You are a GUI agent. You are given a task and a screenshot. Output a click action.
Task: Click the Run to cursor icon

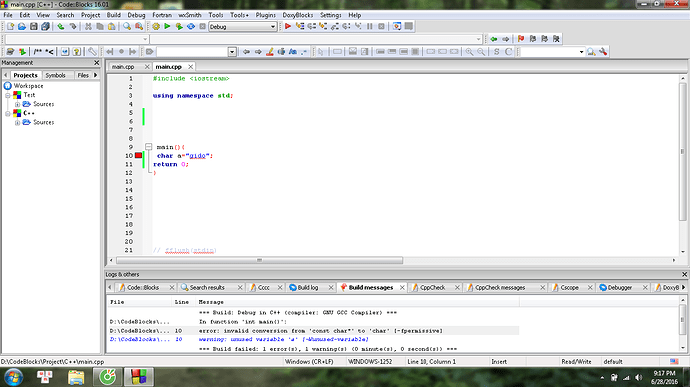pos(300,26)
